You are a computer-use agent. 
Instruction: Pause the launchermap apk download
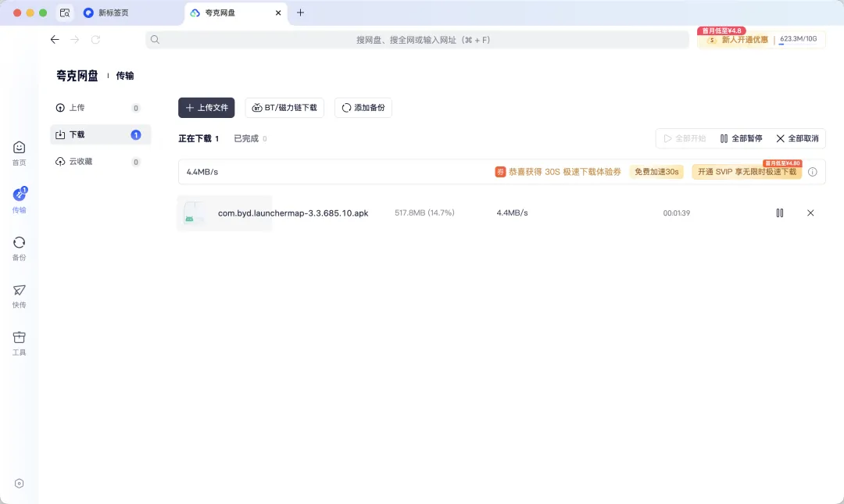779,213
